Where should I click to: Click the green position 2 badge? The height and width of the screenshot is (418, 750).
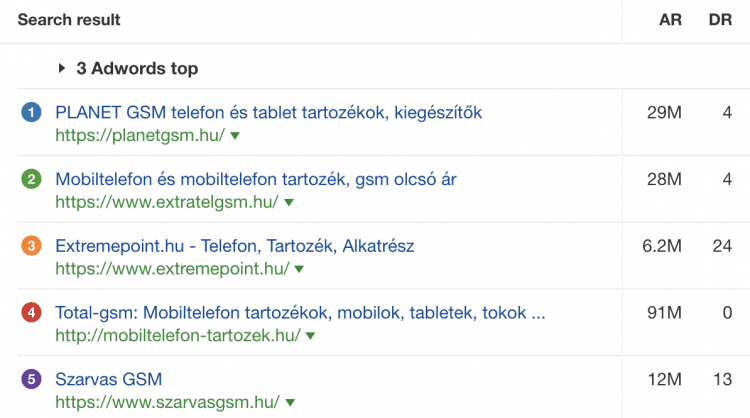(31, 180)
